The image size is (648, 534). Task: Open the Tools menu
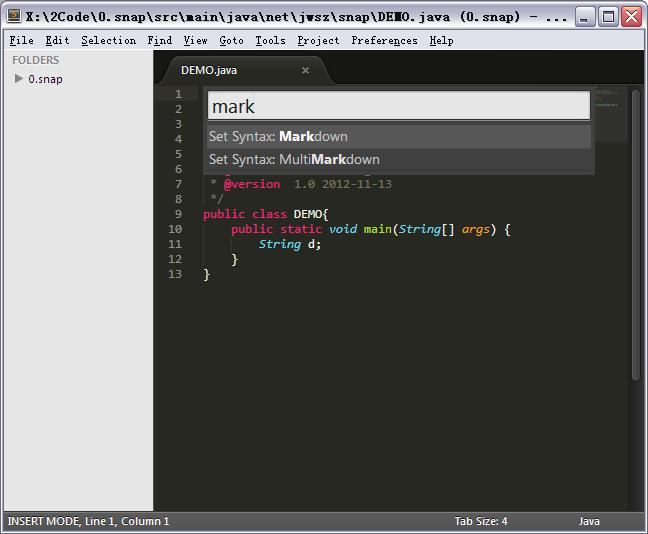click(x=270, y=41)
